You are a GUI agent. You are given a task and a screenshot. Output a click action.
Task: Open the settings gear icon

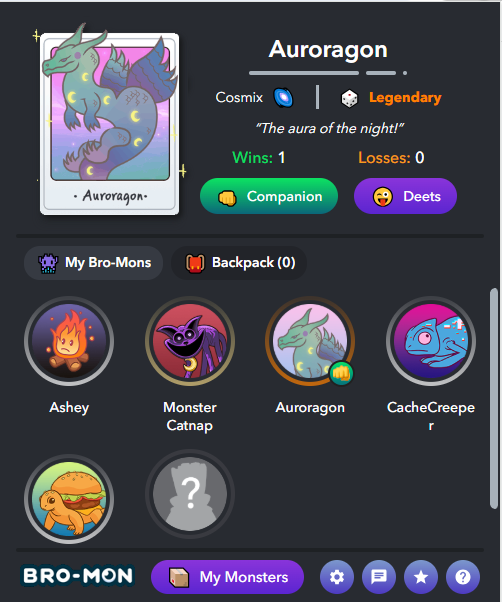337,577
